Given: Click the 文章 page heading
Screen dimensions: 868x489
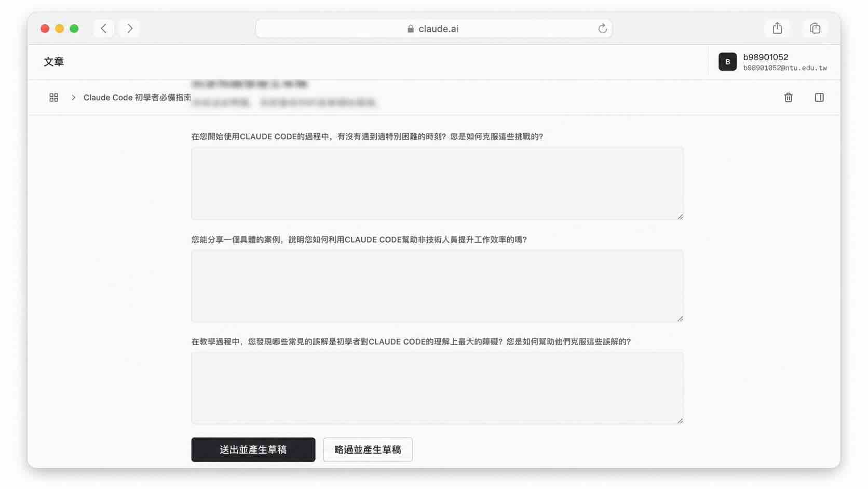Looking at the screenshot, I should click(x=54, y=62).
